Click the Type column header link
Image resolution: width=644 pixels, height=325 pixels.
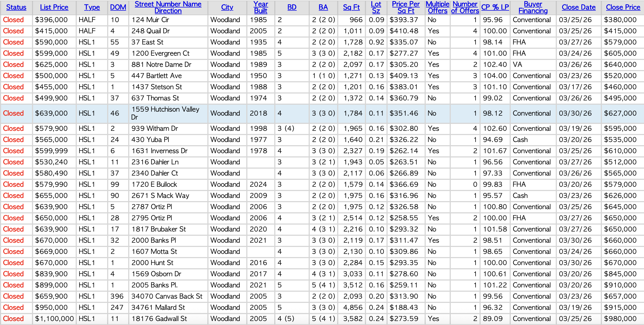point(92,7)
